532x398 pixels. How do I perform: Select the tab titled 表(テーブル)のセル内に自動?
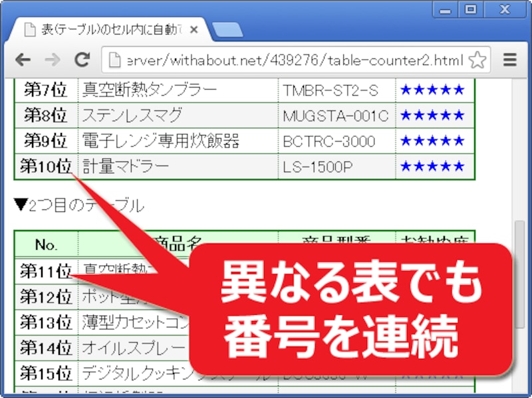(112, 30)
